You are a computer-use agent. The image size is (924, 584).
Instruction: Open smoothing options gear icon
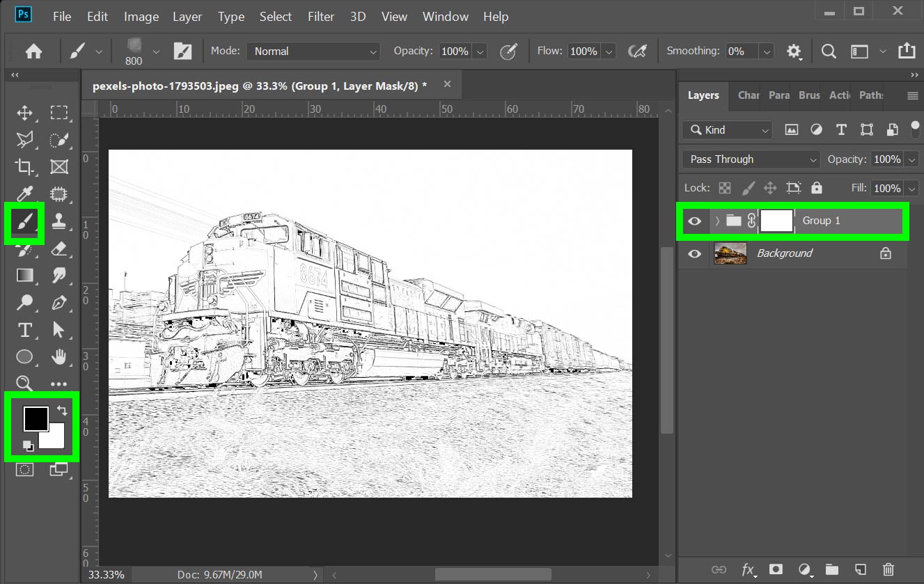point(794,51)
